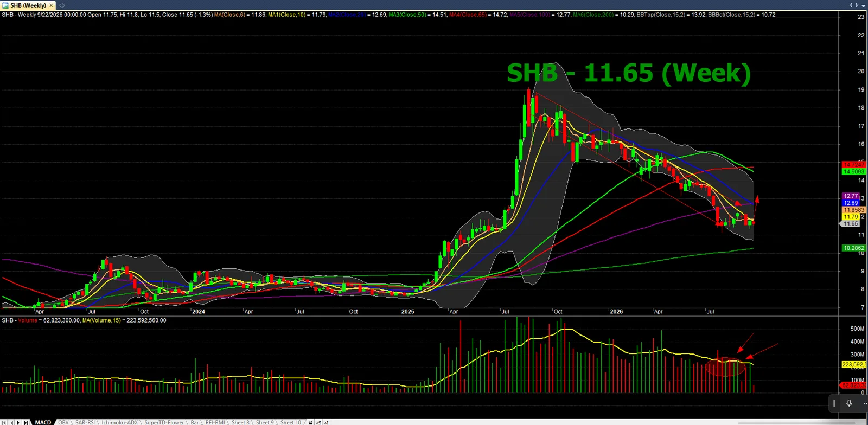Image resolution: width=868 pixels, height=425 pixels.
Task: Open the Ichimoku-ADX sheet tab
Action: pos(120,422)
